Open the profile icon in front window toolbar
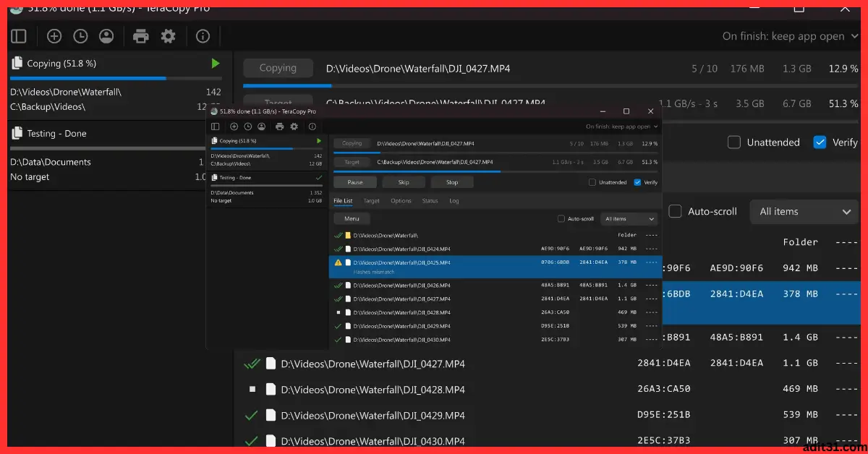This screenshot has height=454, width=868. point(260,127)
